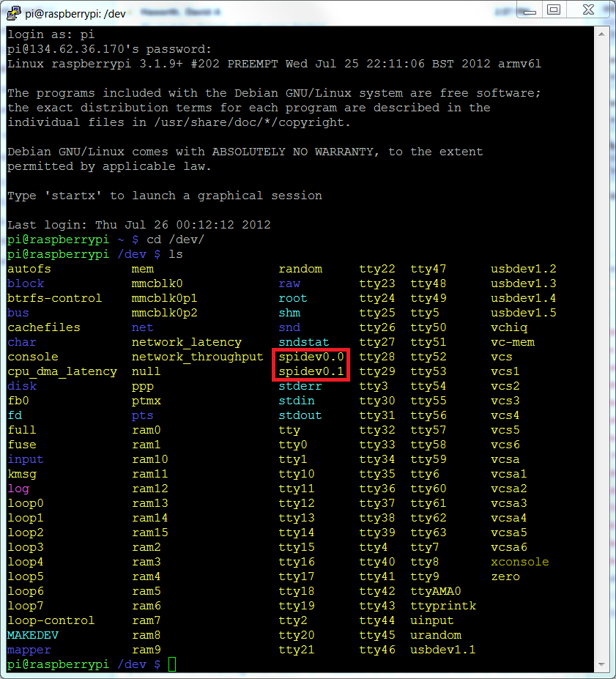Image resolution: width=616 pixels, height=679 pixels.
Task: Click the network_throughput entry
Action: pyautogui.click(x=197, y=357)
